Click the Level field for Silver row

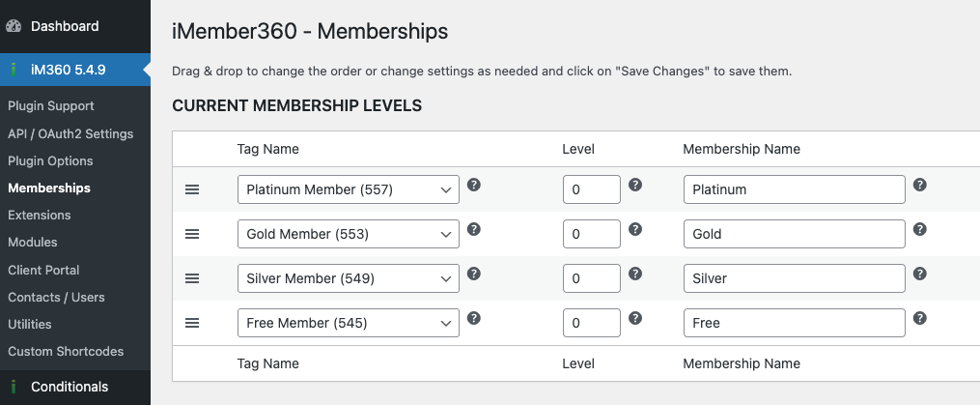coord(591,278)
